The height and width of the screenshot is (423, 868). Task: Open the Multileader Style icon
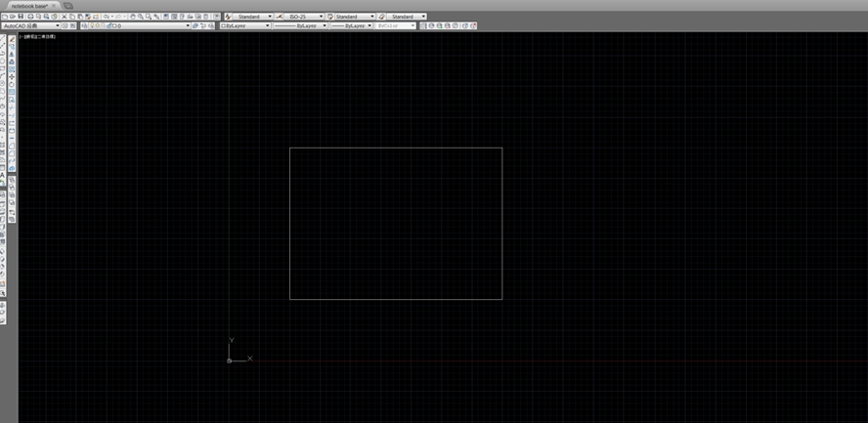[382, 17]
